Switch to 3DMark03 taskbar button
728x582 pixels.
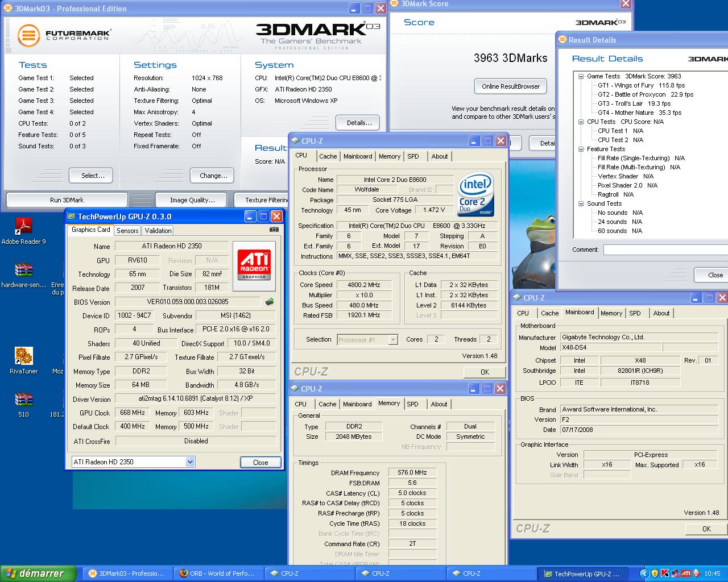126,573
